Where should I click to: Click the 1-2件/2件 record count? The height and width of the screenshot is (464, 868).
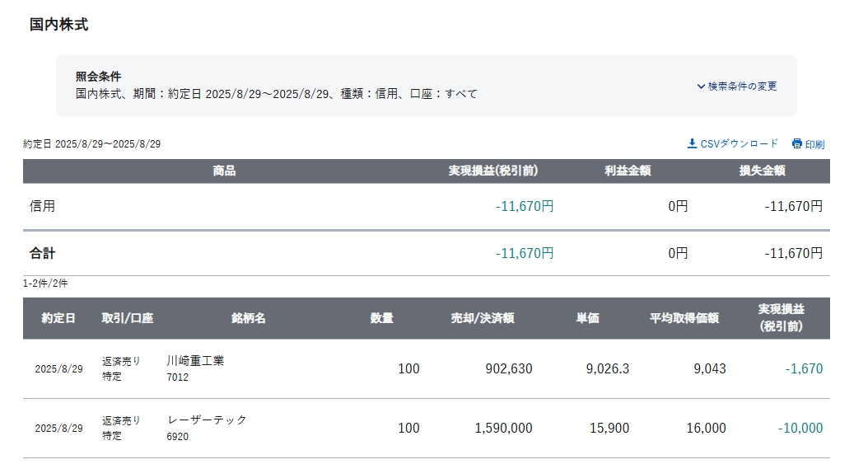tap(45, 284)
